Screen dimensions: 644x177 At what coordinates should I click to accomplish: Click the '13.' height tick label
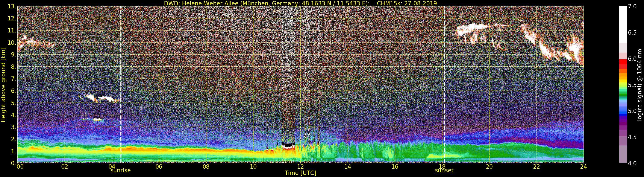coord(12,6)
